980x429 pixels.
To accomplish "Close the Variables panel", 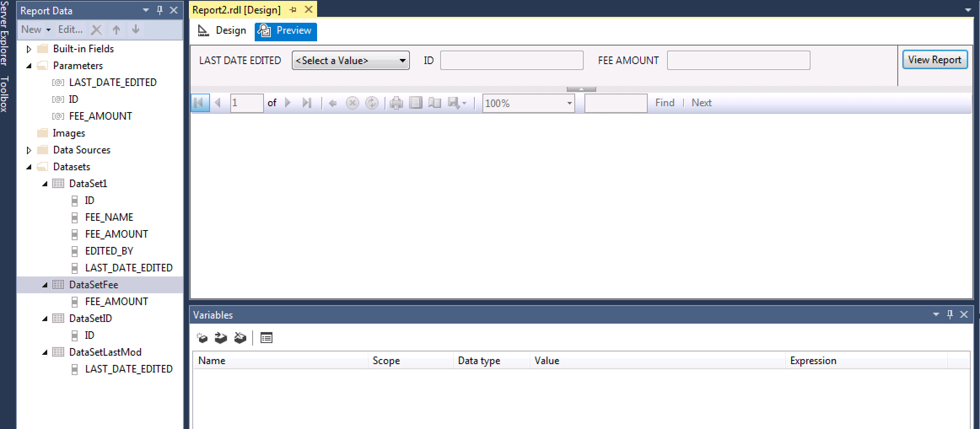I will tap(964, 314).
